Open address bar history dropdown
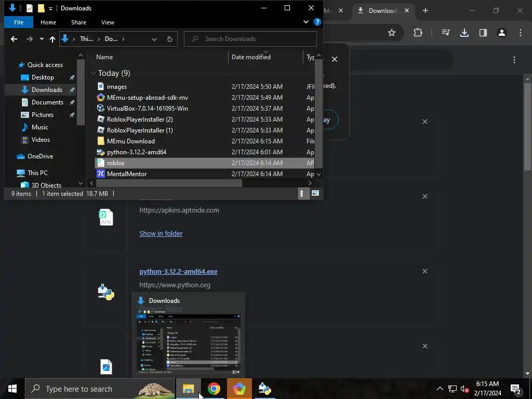 (154, 39)
